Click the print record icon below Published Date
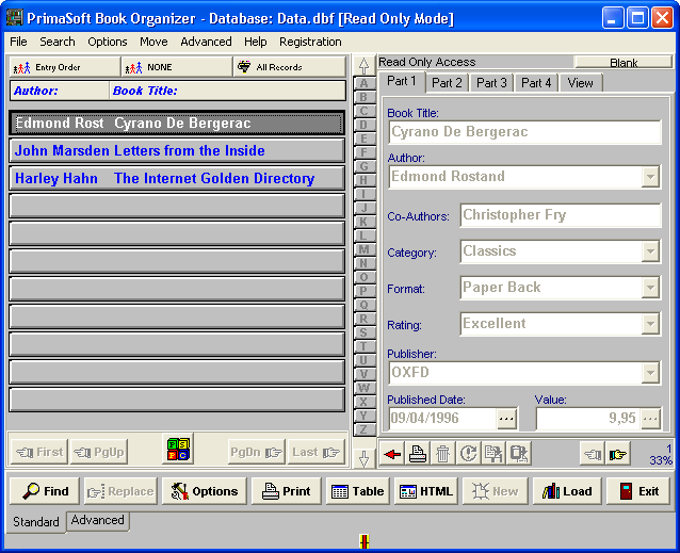Screen dimensions: 680x553 click(x=417, y=454)
